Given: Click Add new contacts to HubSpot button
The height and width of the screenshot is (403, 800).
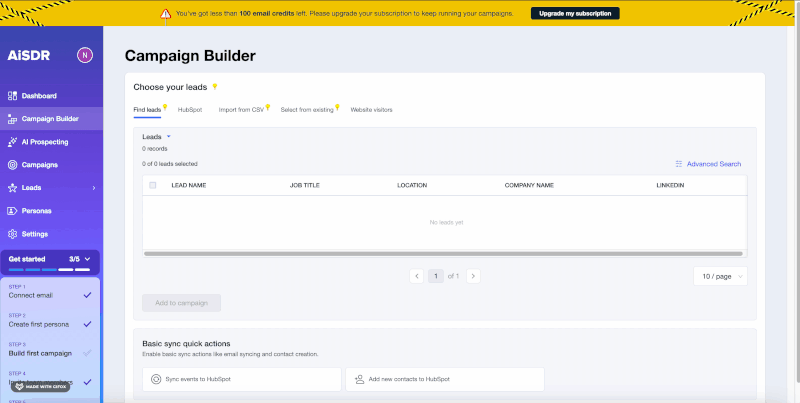Looking at the screenshot, I should coord(445,380).
